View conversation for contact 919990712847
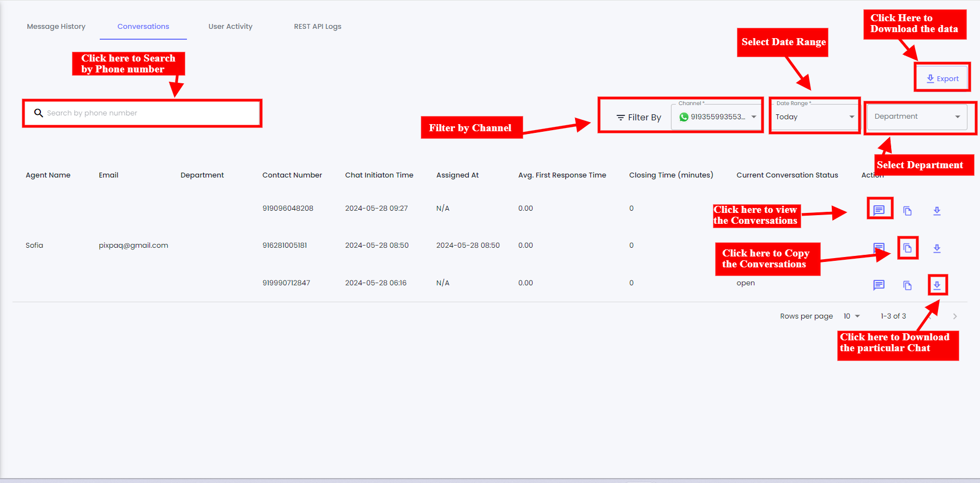Screen dimensions: 980x483 coord(879,285)
